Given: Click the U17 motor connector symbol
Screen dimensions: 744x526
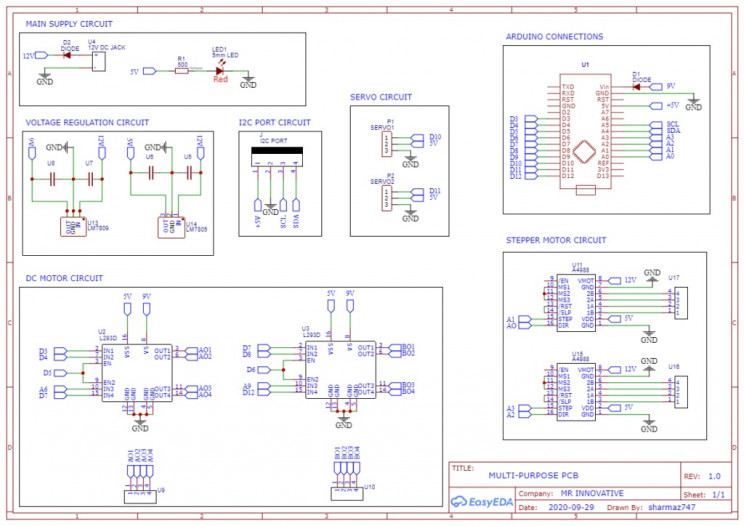Looking at the screenshot, I should tap(680, 304).
